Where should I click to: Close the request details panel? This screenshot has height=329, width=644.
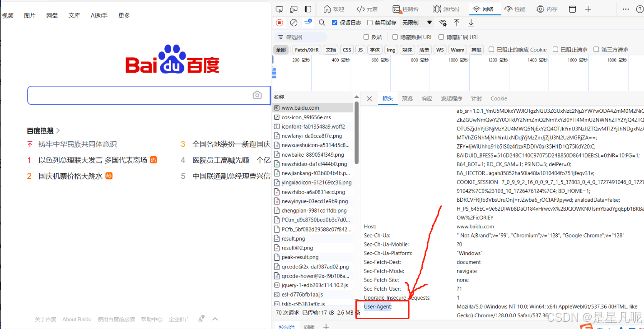click(369, 99)
